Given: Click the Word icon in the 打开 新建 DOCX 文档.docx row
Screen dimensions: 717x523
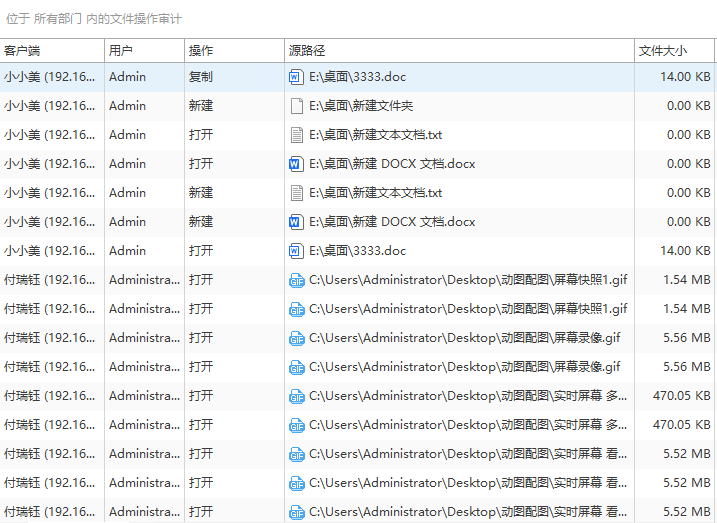Looking at the screenshot, I should click(296, 164).
